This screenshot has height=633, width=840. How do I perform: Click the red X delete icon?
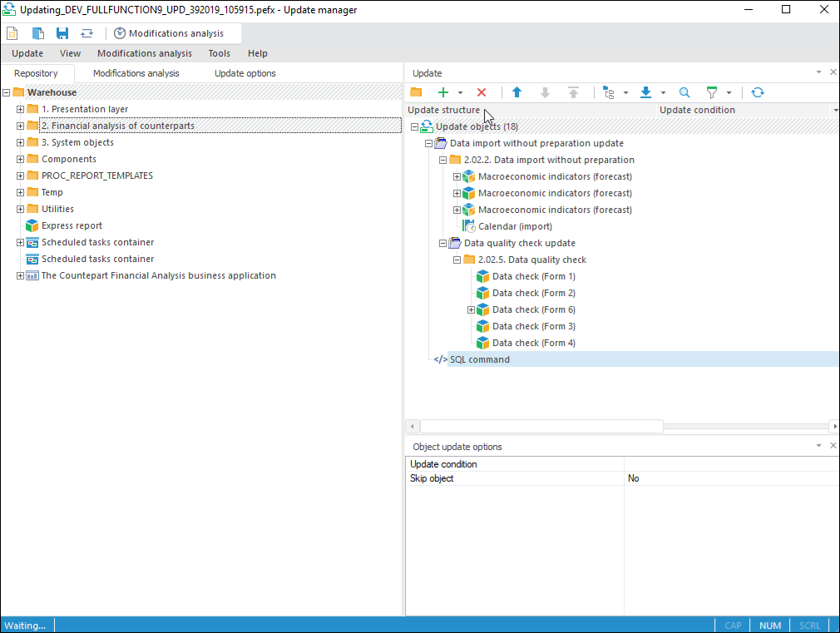[x=481, y=92]
